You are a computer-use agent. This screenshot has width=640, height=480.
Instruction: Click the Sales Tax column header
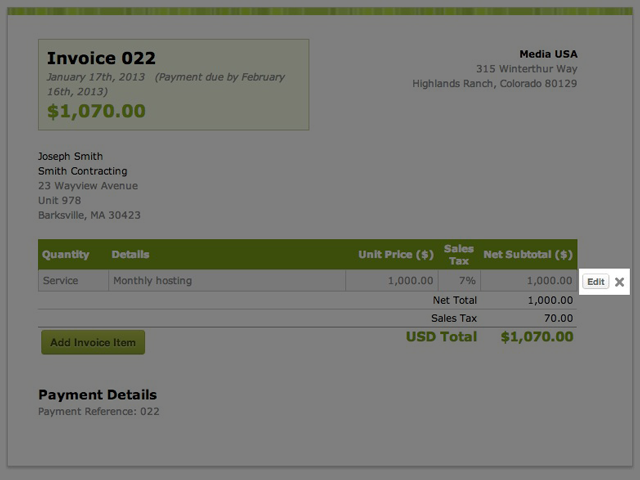(x=459, y=255)
